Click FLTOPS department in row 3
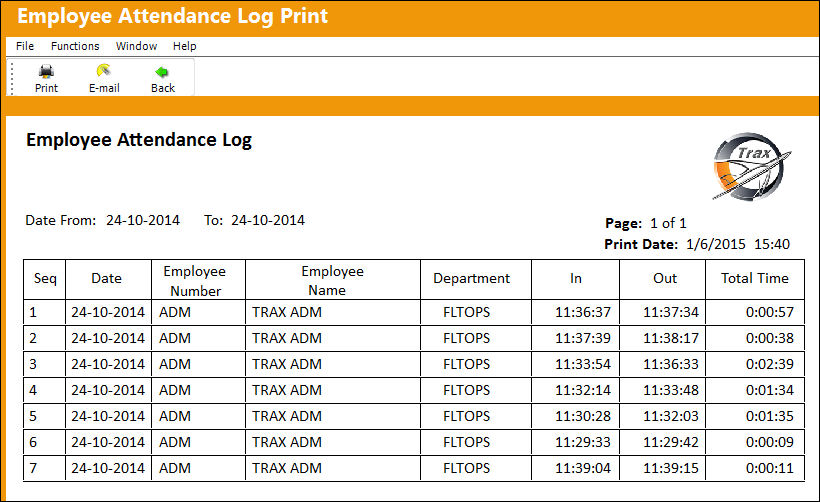 pos(466,364)
